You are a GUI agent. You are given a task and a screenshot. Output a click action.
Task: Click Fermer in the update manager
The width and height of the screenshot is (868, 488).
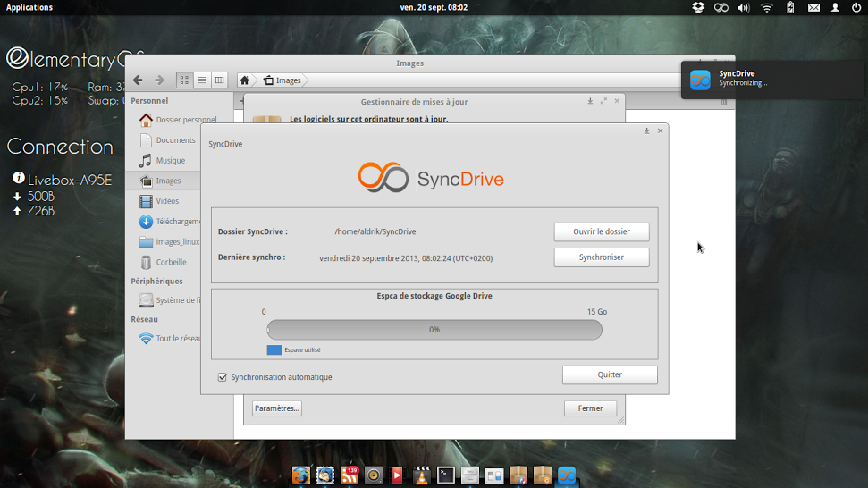pyautogui.click(x=591, y=408)
